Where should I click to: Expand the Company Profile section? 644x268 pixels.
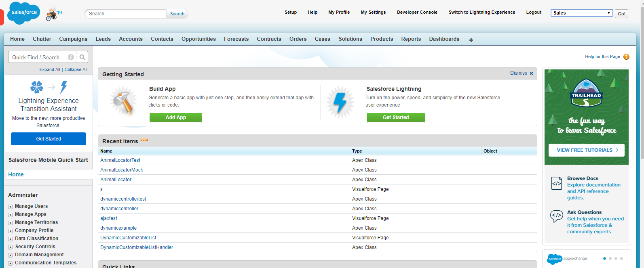11,231
